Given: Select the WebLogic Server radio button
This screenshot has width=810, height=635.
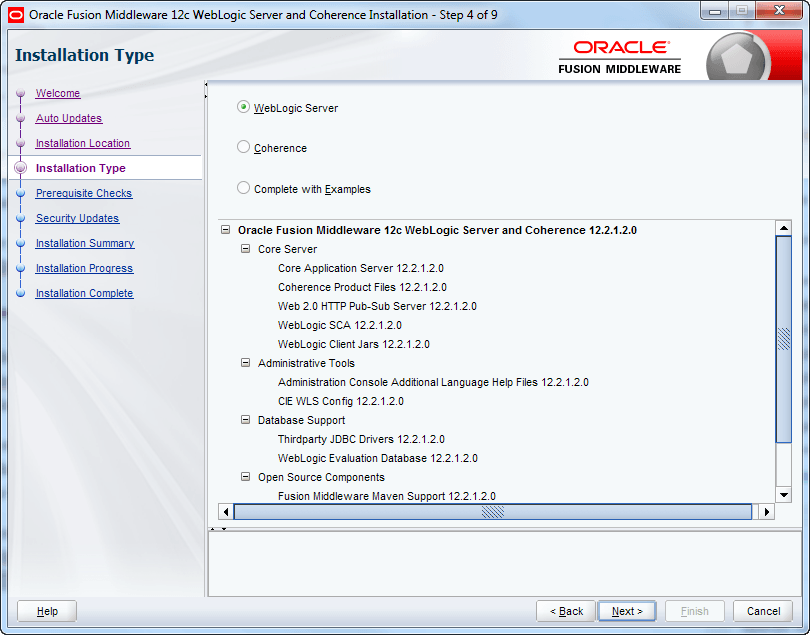Looking at the screenshot, I should [x=243, y=107].
